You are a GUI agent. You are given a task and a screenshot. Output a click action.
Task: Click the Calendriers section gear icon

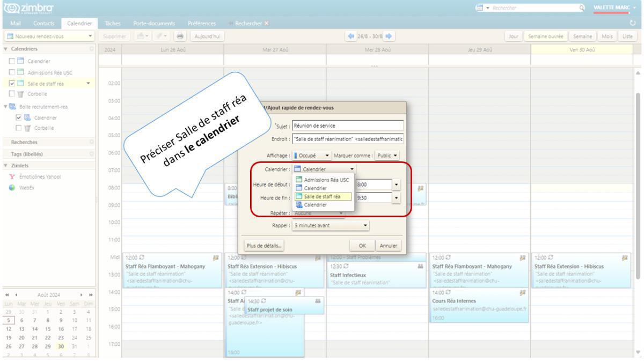(x=92, y=49)
